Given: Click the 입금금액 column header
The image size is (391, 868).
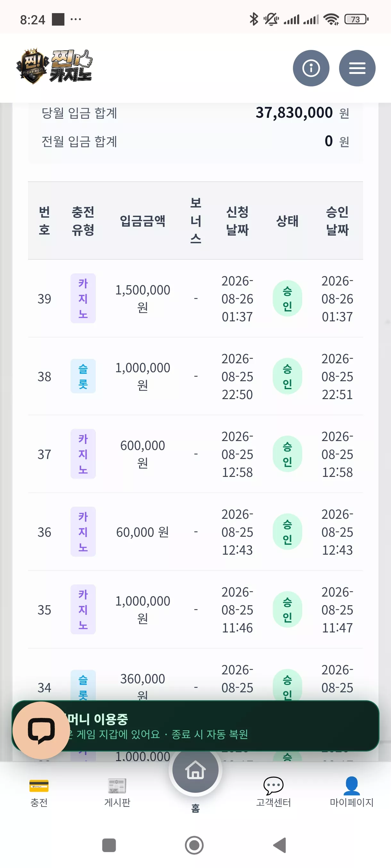Looking at the screenshot, I should (x=143, y=221).
